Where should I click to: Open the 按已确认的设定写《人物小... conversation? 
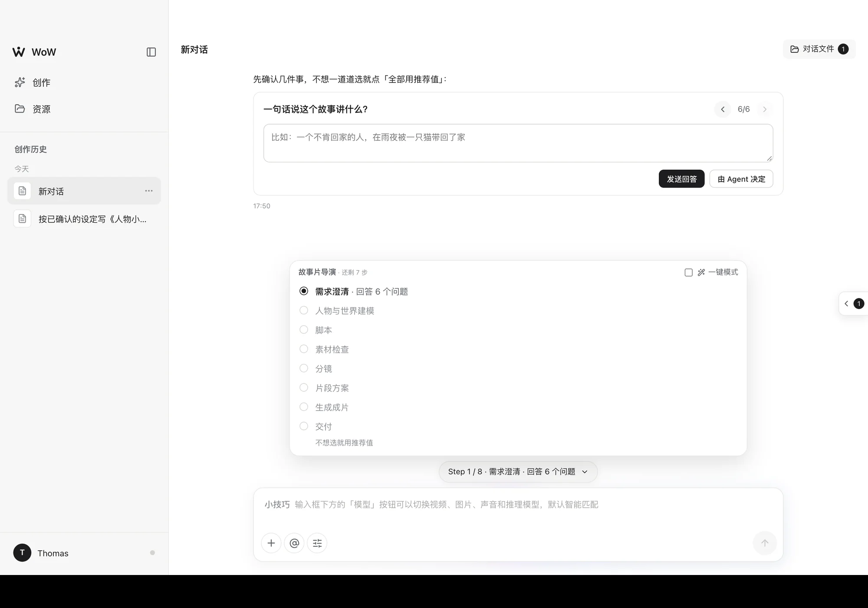84,218
